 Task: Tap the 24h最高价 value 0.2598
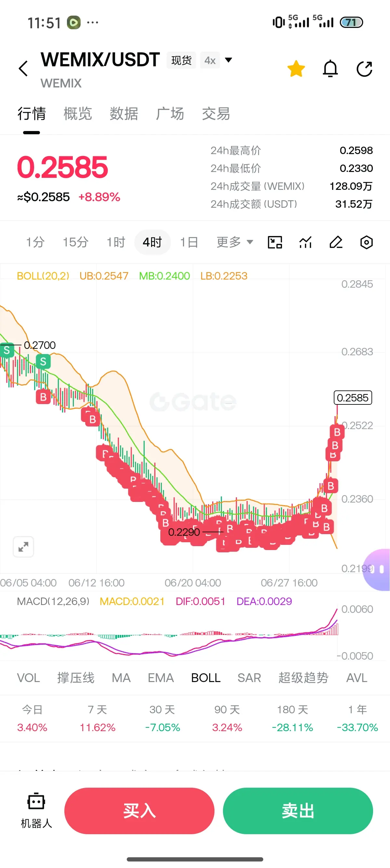click(x=356, y=150)
